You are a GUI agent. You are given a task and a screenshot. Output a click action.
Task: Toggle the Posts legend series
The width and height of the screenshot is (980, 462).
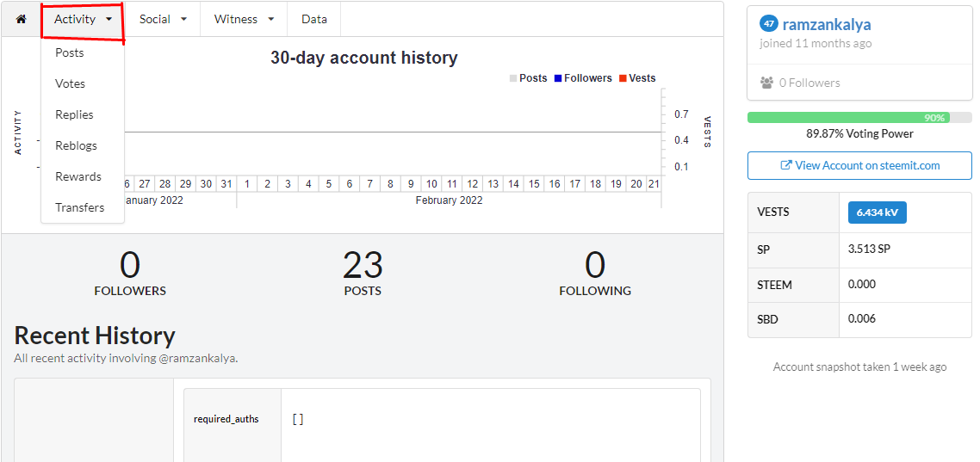(528, 78)
